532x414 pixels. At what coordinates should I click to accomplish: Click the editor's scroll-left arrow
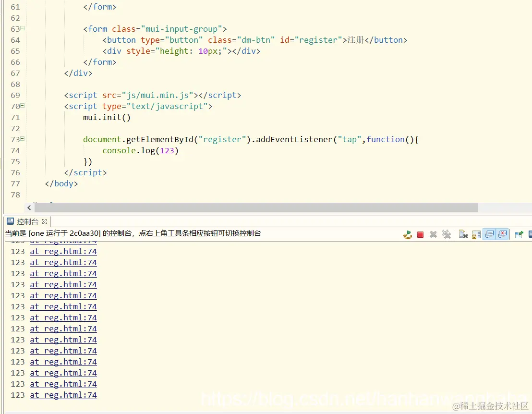(x=29, y=207)
